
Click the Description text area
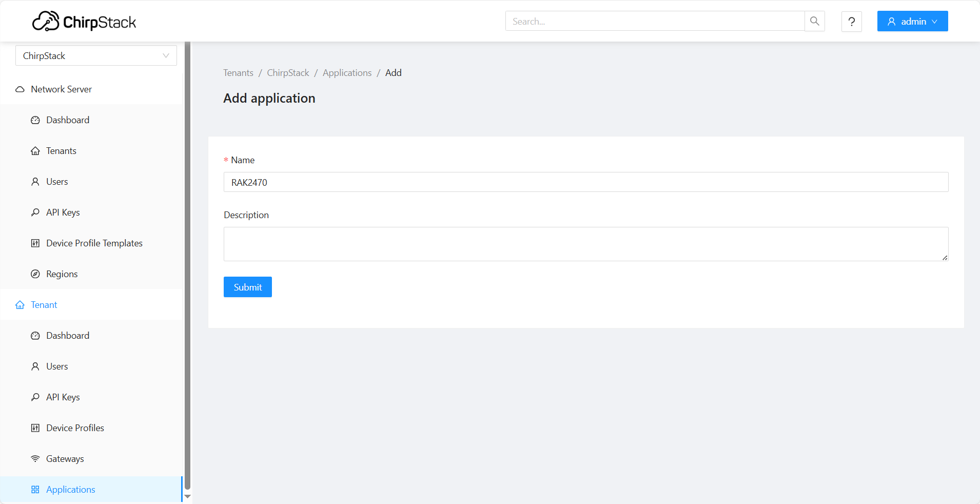[586, 244]
